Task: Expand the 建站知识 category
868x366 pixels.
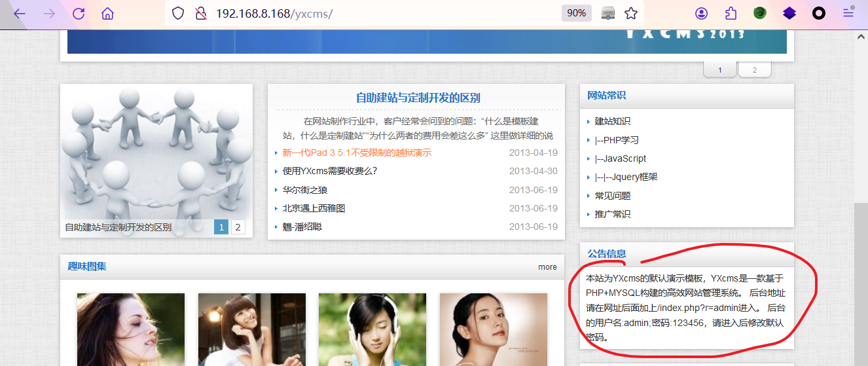Action: 612,121
